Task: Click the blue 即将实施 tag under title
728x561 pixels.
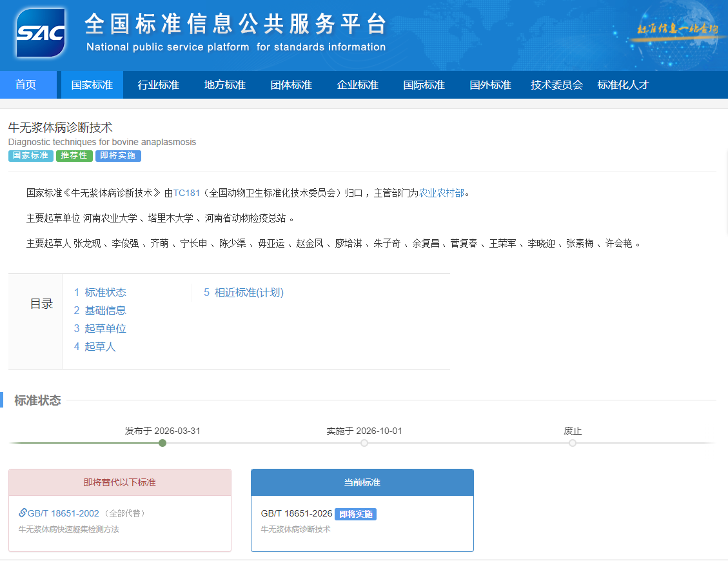Action: coord(118,156)
